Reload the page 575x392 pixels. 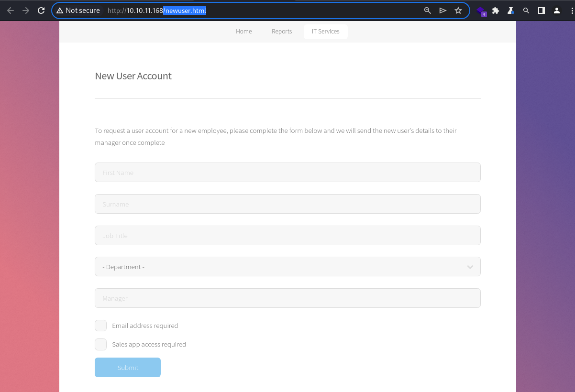point(41,11)
